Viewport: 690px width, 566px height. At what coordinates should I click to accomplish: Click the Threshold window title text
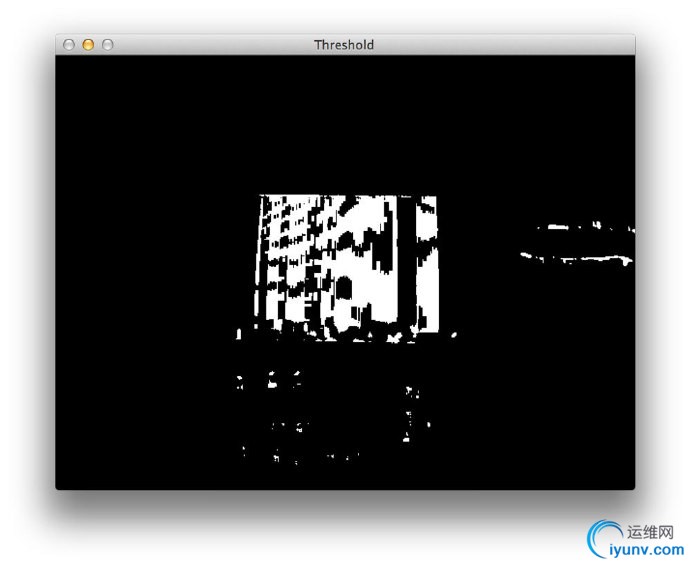coord(344,45)
